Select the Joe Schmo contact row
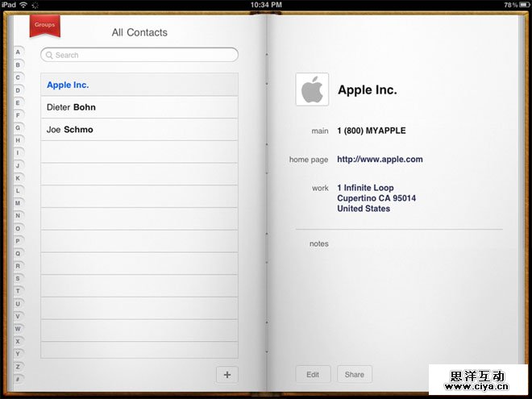Screen dimensions: 532x399 pyautogui.click(x=139, y=130)
